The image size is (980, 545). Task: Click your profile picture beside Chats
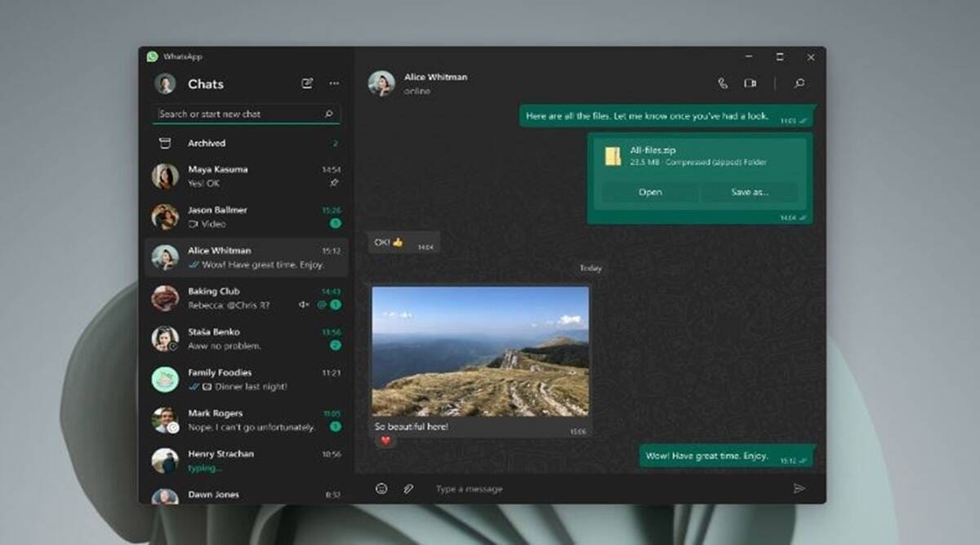pyautogui.click(x=166, y=83)
